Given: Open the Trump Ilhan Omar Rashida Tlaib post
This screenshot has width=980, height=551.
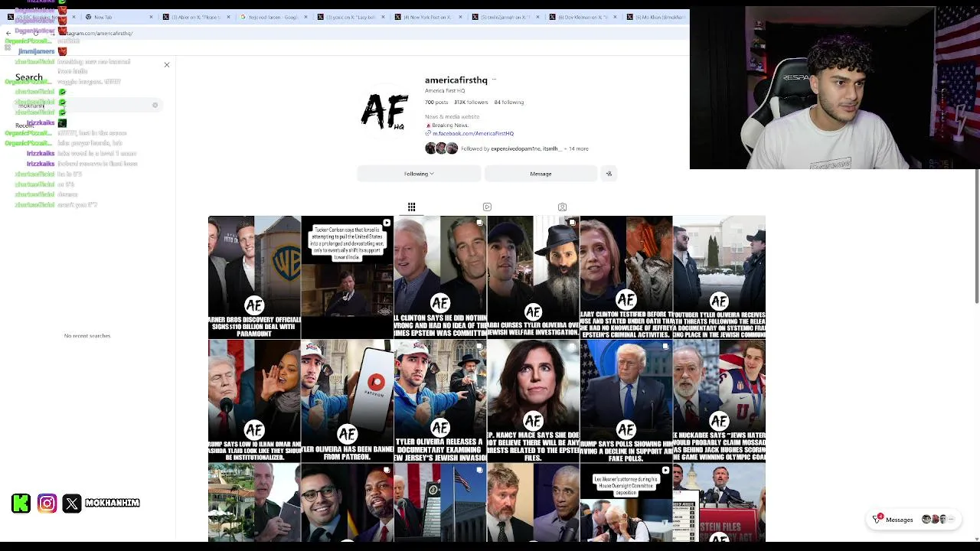Looking at the screenshot, I should tap(254, 401).
